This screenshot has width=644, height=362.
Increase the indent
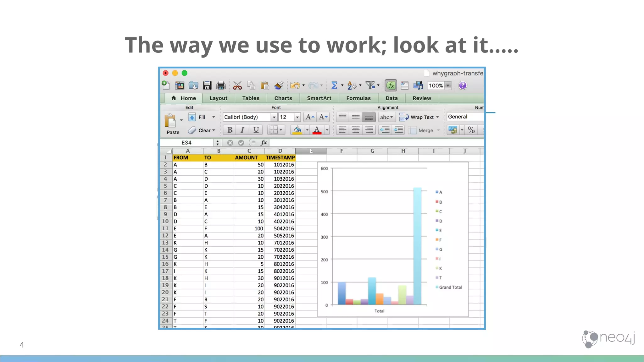coord(398,130)
